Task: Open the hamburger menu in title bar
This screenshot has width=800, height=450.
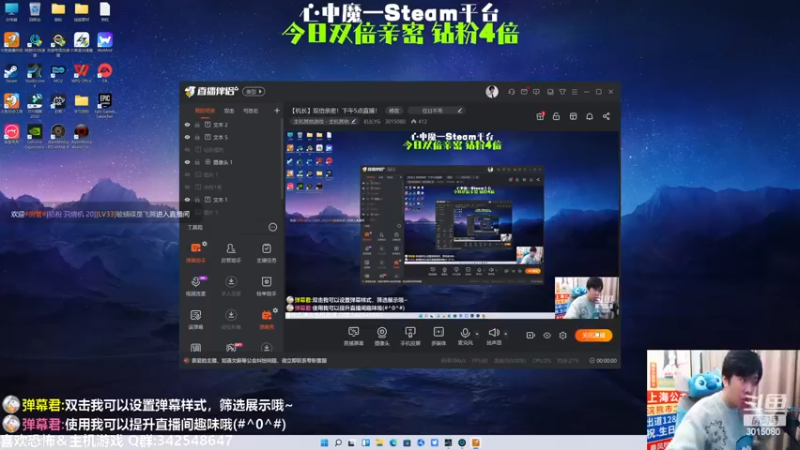Action: [x=574, y=92]
